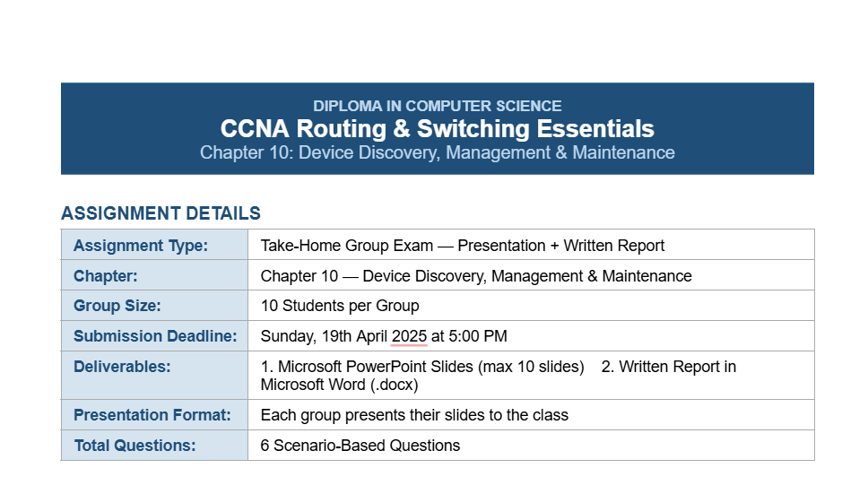Click the "Sunday, 19th April" deadline text
The width and height of the screenshot is (868, 494).
pos(324,336)
